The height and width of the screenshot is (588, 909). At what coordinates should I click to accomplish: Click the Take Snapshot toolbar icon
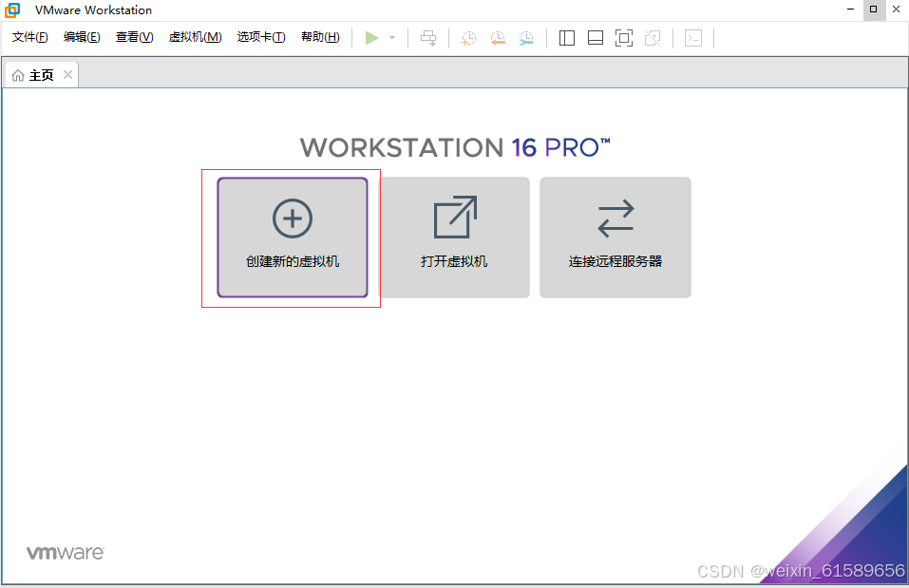coord(468,38)
